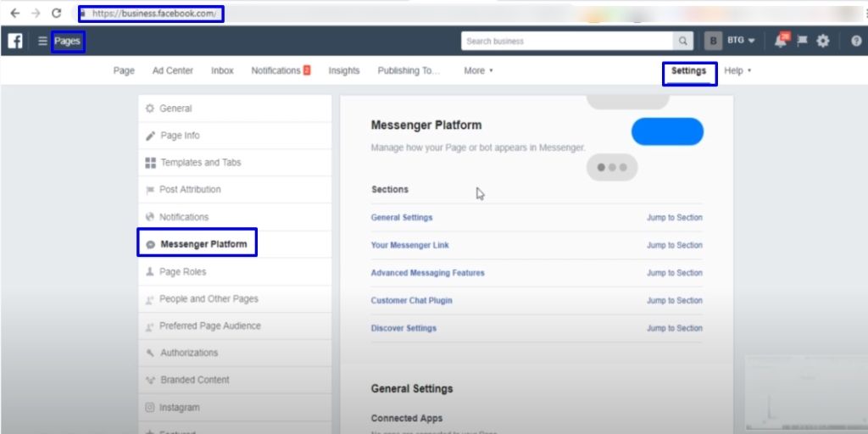
Task: Open Discover Settings section link
Action: (x=403, y=328)
